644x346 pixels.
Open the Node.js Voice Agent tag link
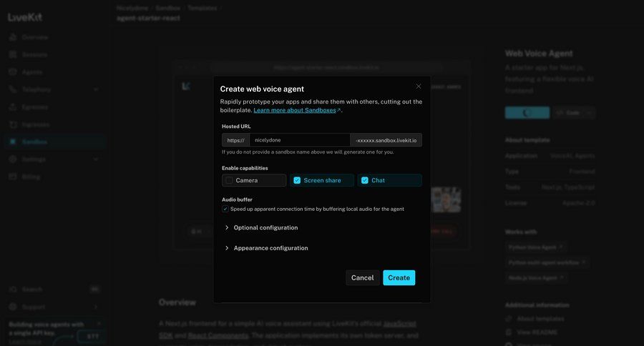click(536, 278)
